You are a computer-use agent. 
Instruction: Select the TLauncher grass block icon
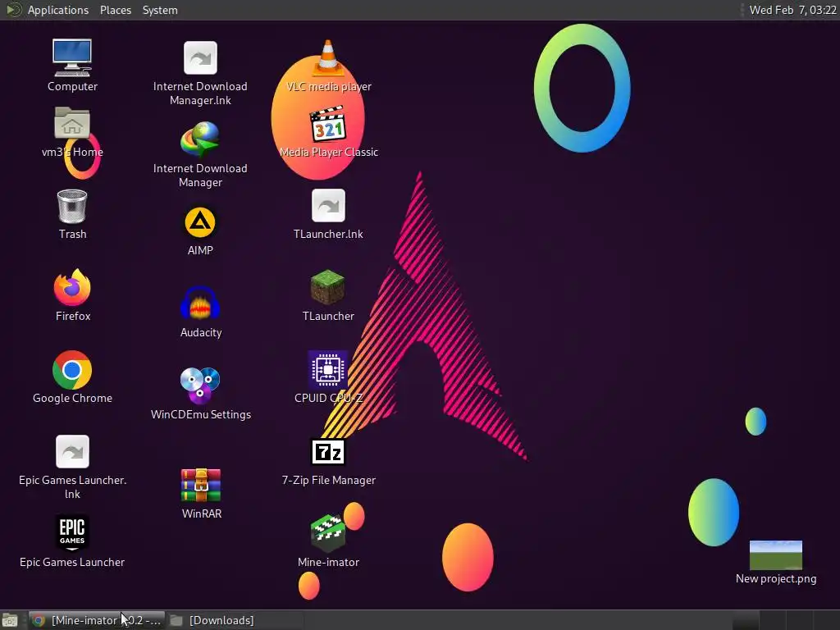point(328,288)
